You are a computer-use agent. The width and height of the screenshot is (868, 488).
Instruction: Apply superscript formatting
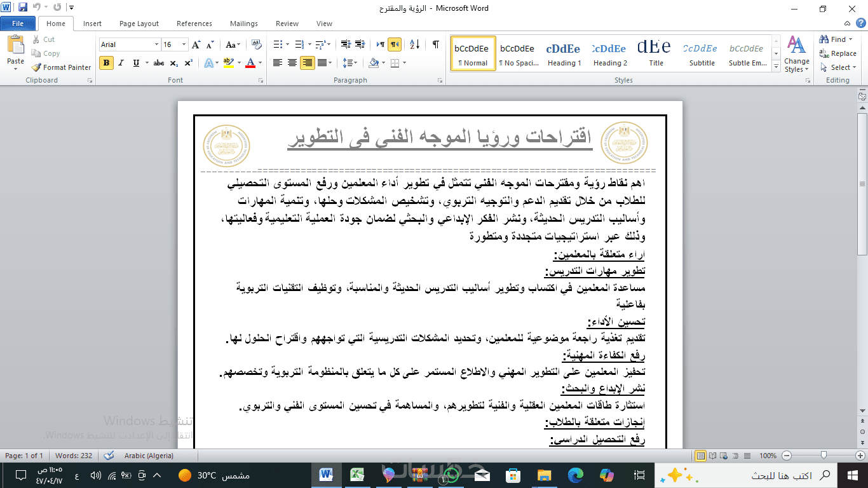pos(188,63)
